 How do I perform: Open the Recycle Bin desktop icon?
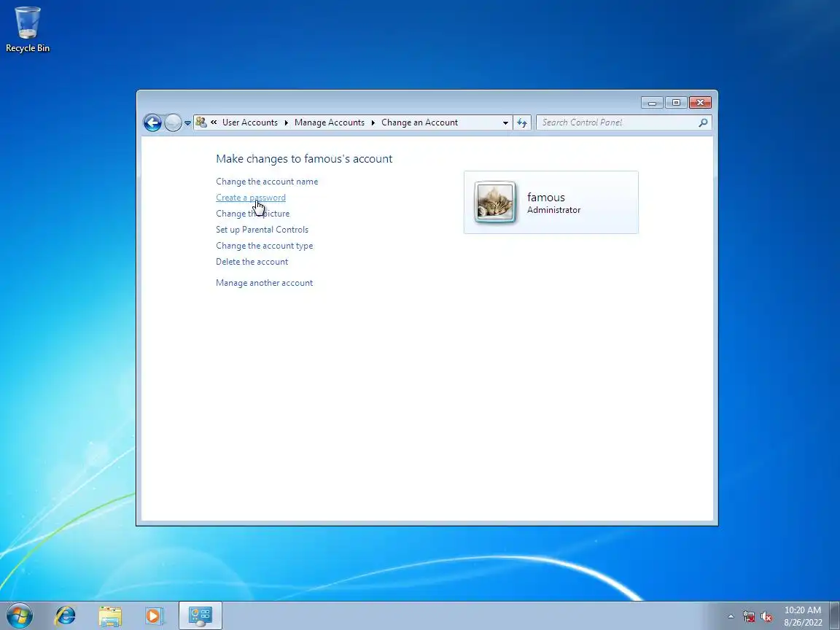(27, 29)
